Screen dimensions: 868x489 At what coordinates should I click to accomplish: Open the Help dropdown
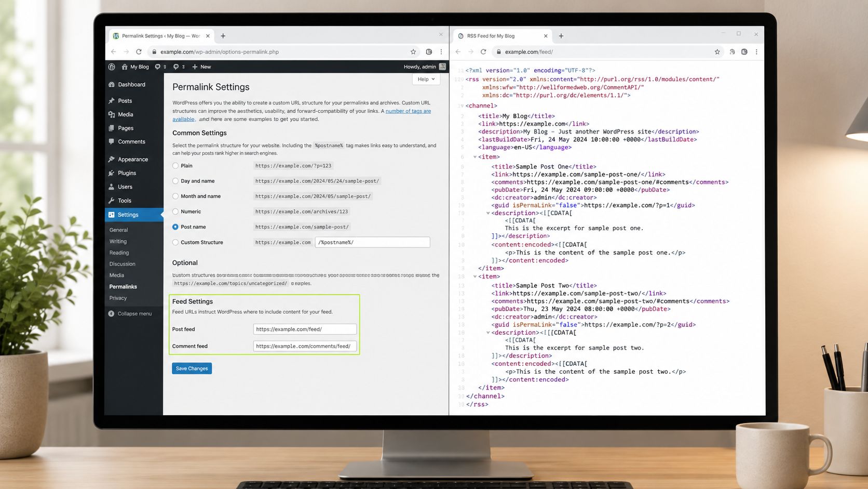coord(426,79)
